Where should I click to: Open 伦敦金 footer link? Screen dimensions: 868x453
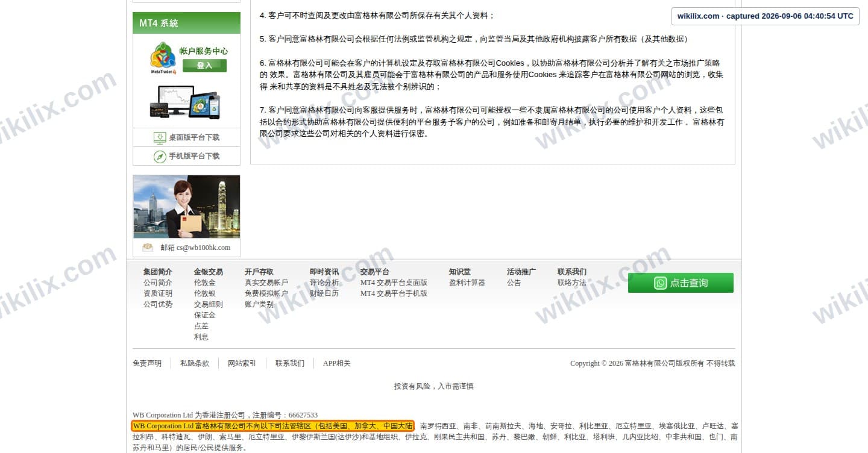click(x=204, y=283)
